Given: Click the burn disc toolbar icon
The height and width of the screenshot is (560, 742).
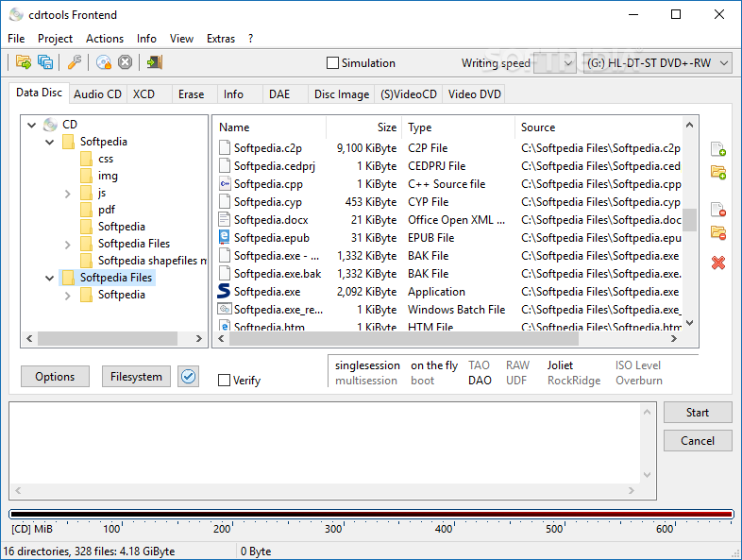Looking at the screenshot, I should (x=103, y=62).
